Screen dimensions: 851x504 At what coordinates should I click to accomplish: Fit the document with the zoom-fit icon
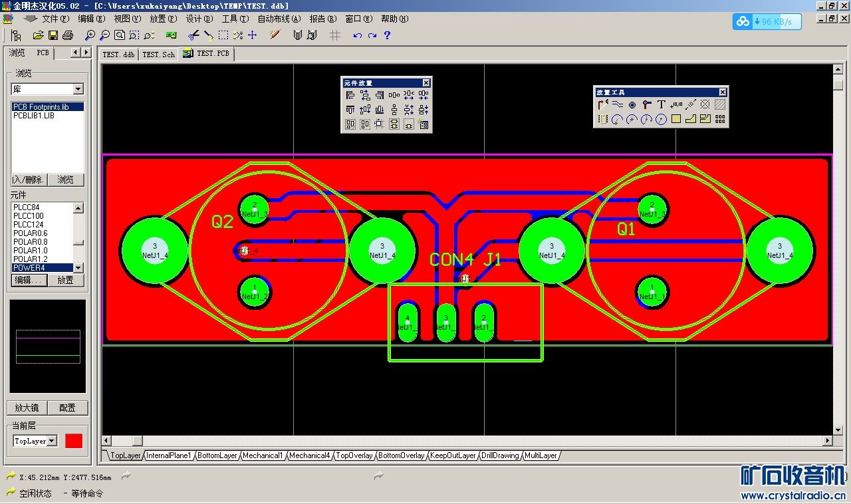119,35
